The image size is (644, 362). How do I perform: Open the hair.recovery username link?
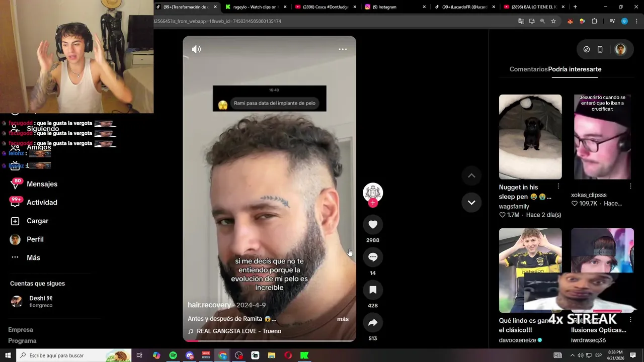209,305
